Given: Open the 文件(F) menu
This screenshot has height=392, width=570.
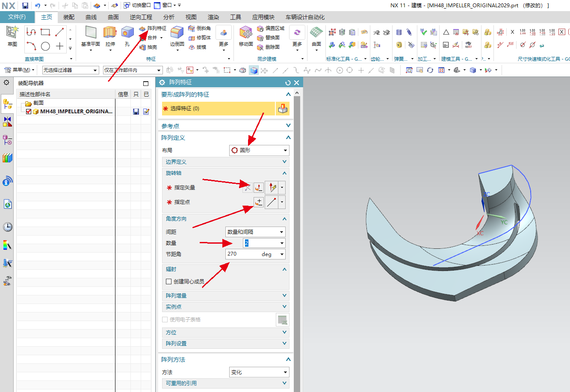Looking at the screenshot, I should 17,17.
